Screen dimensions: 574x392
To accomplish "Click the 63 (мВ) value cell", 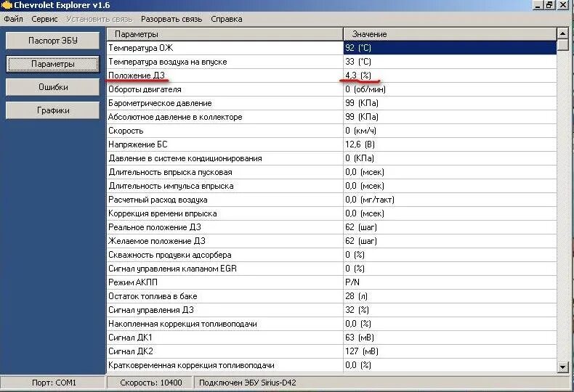I will pos(450,338).
